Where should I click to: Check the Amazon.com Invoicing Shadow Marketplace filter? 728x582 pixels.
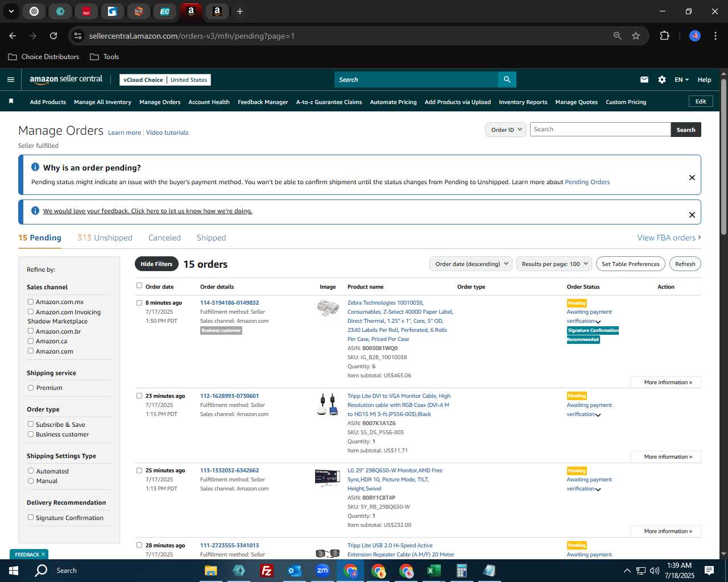coord(31,311)
